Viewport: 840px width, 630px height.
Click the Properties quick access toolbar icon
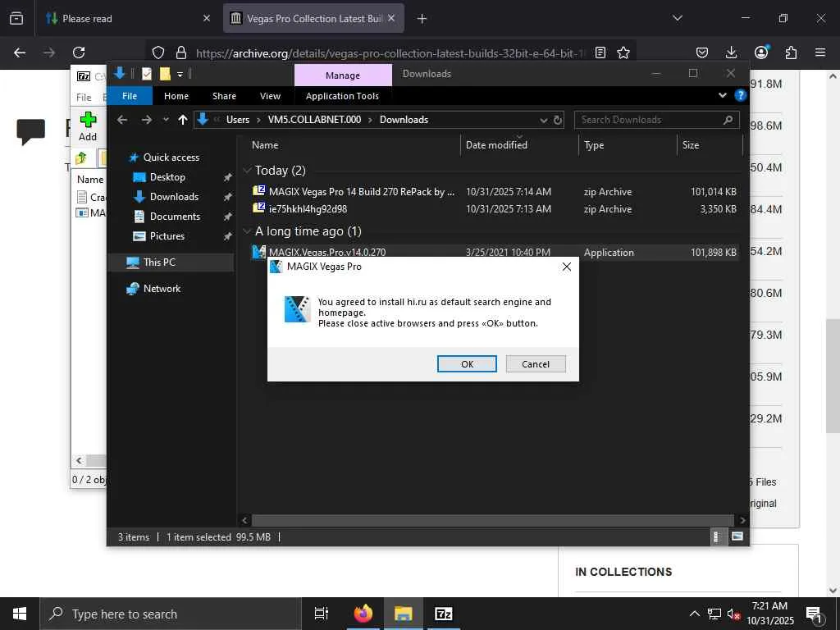click(x=147, y=74)
